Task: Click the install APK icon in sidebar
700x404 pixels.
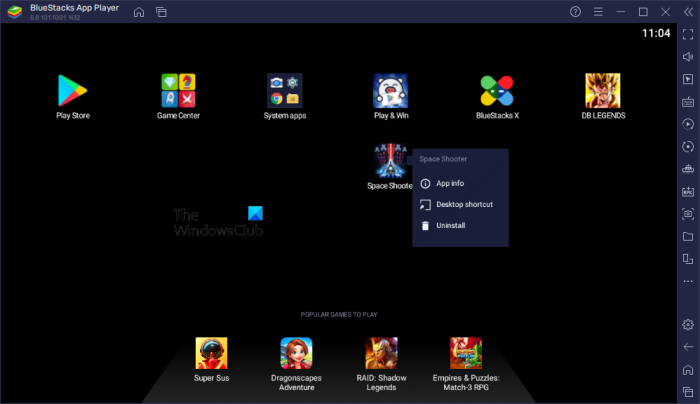Action: [x=688, y=192]
